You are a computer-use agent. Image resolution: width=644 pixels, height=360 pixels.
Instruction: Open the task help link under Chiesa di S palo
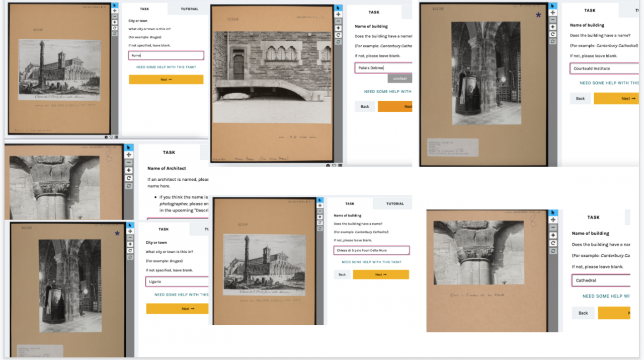point(371,262)
